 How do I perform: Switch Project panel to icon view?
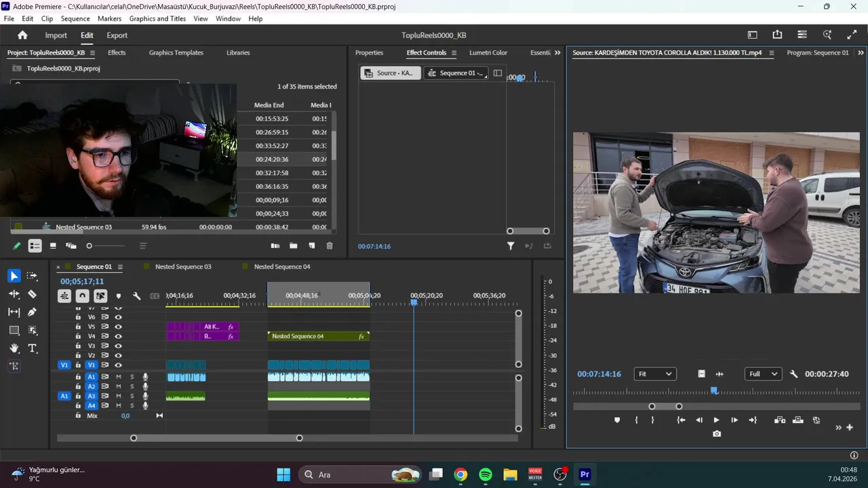(x=53, y=246)
